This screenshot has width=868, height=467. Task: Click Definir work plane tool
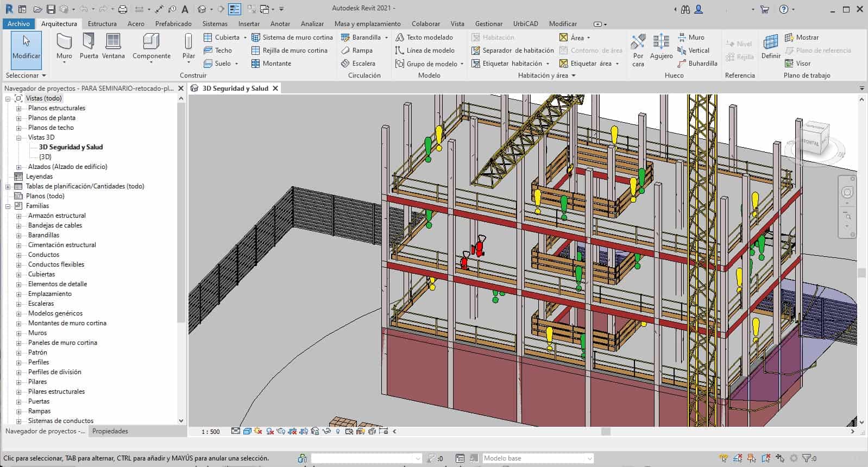tap(771, 47)
